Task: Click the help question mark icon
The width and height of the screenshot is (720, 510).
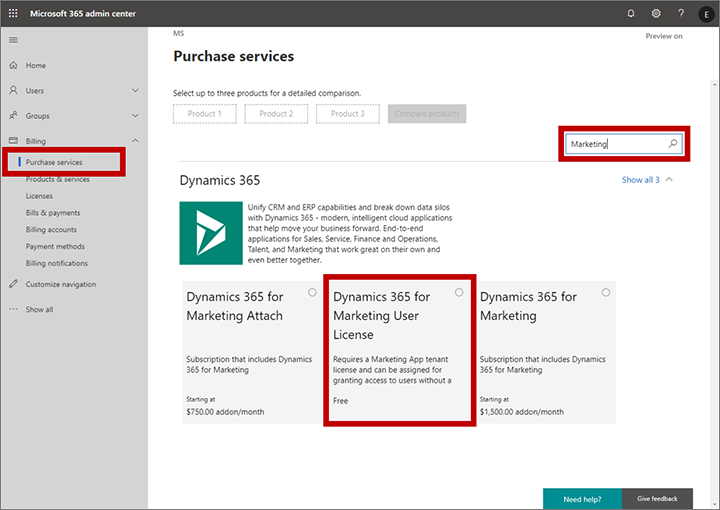Action: tap(681, 13)
